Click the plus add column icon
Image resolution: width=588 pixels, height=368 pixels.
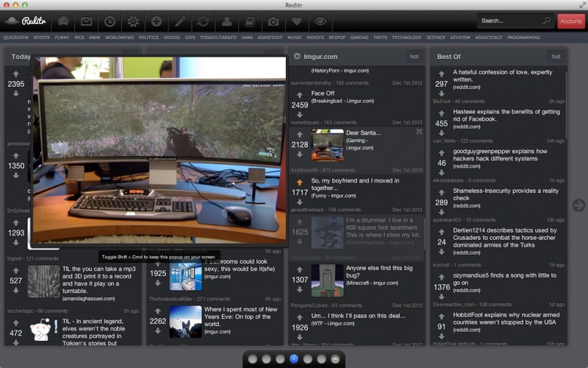(157, 21)
